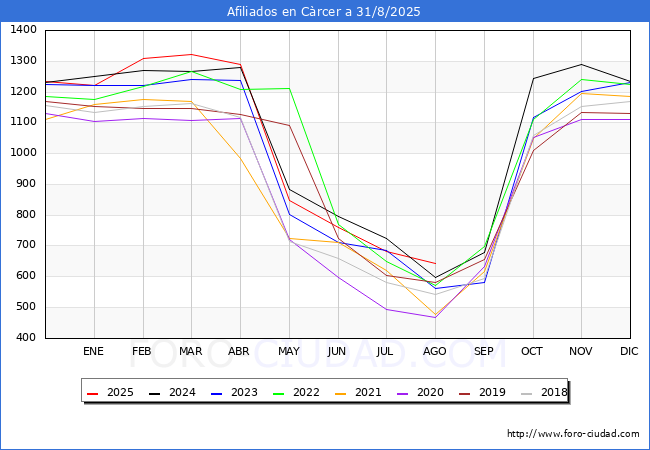Click the black 2024 line peak at NOV
Viewport: 650px width, 450px height.
582,64
